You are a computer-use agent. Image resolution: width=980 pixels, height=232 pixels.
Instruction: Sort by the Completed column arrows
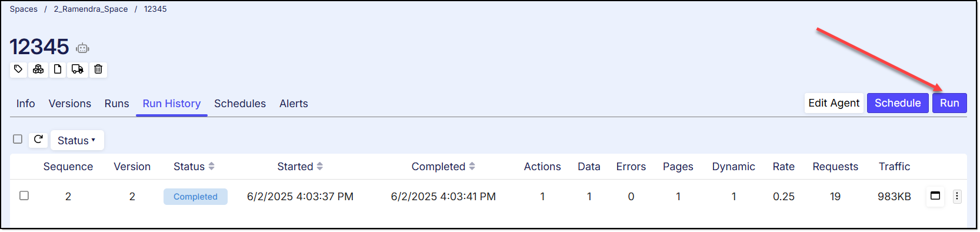pyautogui.click(x=472, y=167)
